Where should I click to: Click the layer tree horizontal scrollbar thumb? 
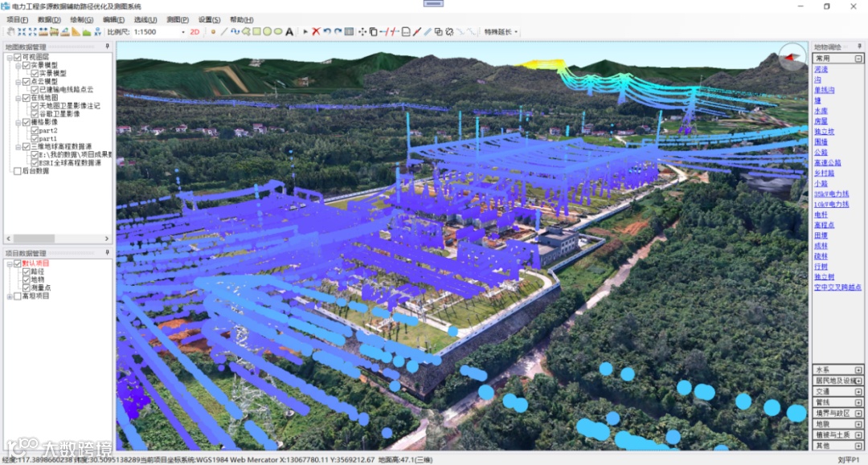pyautogui.click(x=34, y=239)
